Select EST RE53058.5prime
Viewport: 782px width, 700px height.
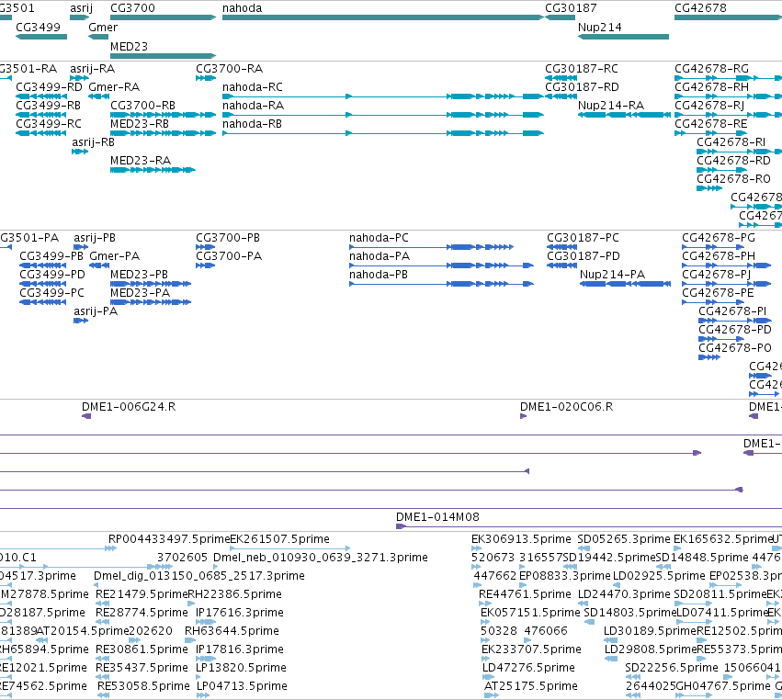(x=104, y=695)
